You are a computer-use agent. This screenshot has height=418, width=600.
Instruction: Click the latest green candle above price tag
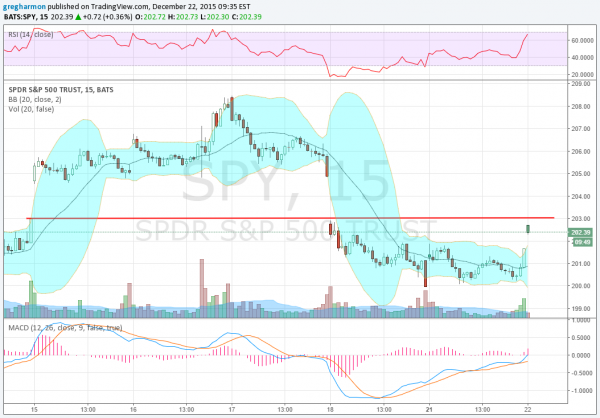[x=528, y=229]
